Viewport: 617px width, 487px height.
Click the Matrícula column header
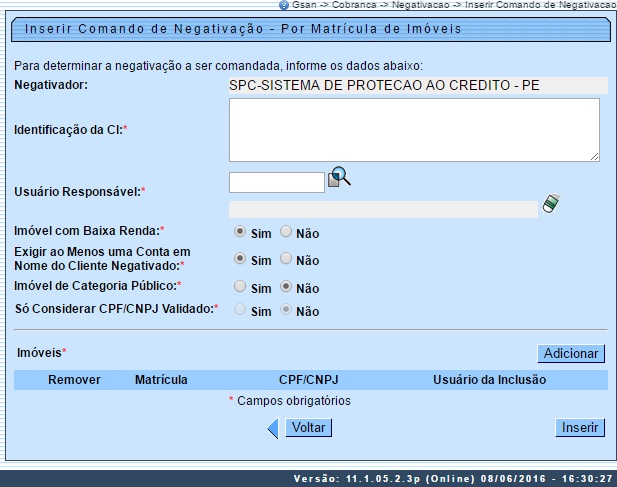point(161,380)
